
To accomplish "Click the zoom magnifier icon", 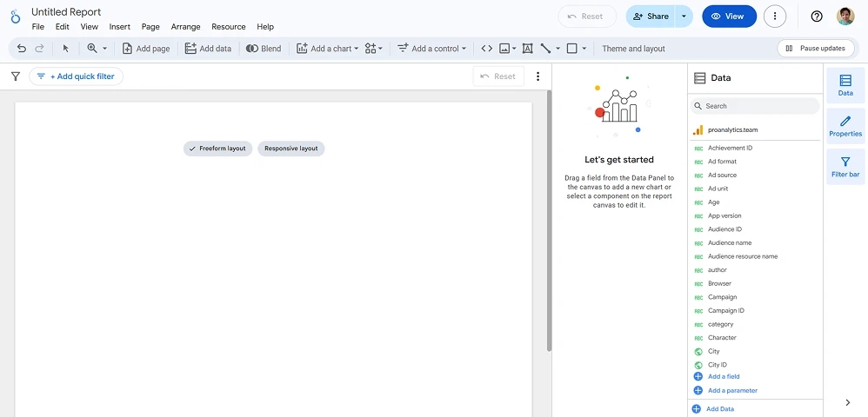I will [x=92, y=49].
